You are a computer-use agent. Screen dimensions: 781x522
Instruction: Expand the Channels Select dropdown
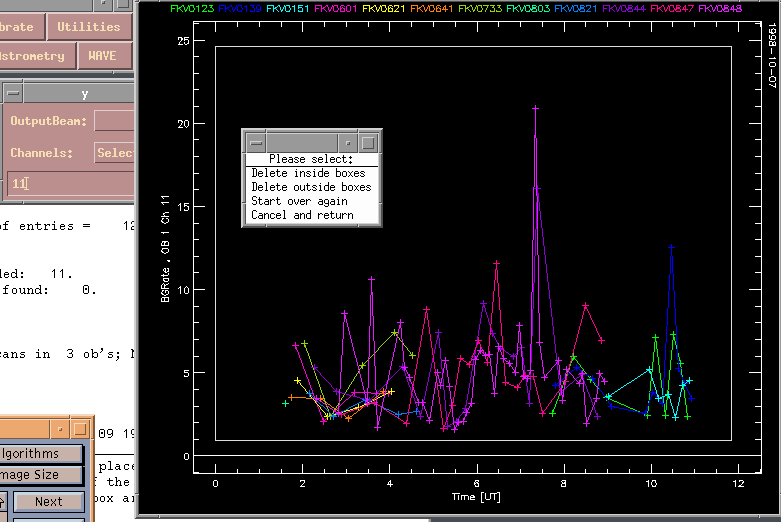click(x=115, y=153)
